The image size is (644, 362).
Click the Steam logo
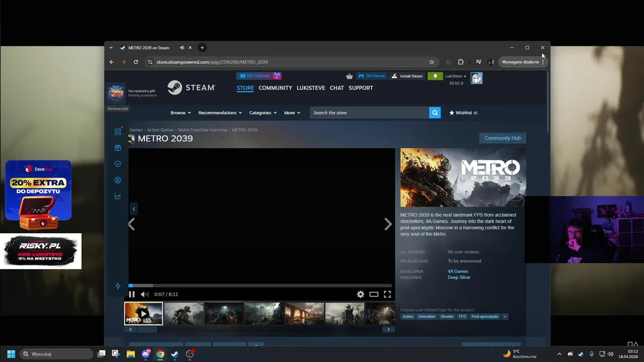[x=191, y=87]
